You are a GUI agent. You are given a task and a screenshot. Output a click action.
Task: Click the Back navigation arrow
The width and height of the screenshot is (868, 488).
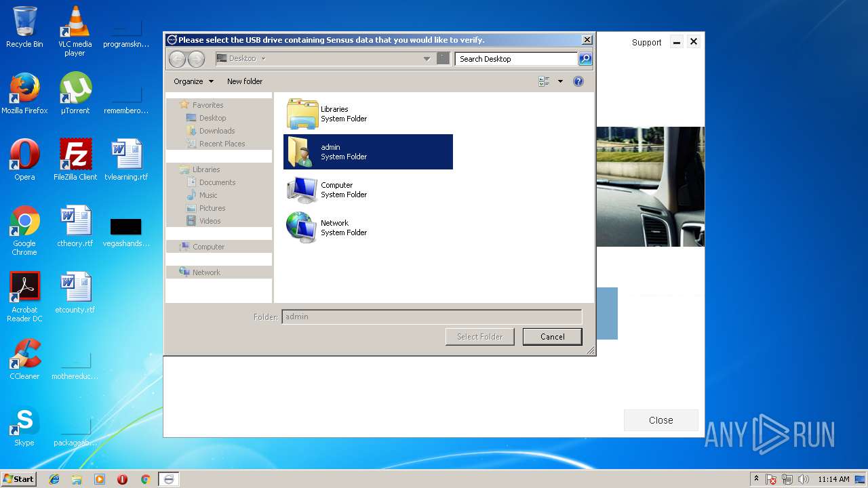pyautogui.click(x=177, y=59)
